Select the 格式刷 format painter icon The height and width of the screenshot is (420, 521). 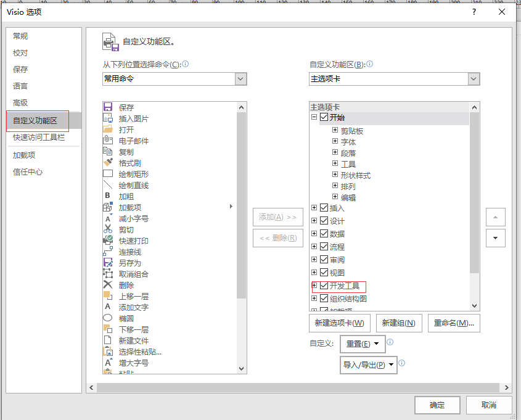click(x=108, y=163)
